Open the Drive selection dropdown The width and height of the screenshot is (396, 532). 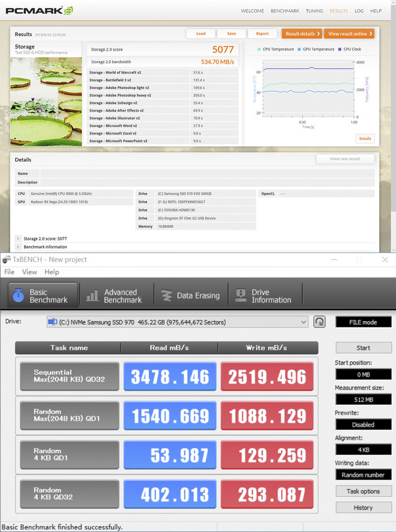177,322
